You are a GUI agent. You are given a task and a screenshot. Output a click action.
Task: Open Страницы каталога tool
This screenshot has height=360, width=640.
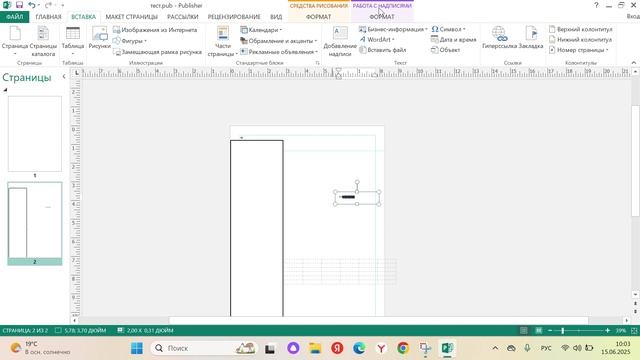click(43, 41)
